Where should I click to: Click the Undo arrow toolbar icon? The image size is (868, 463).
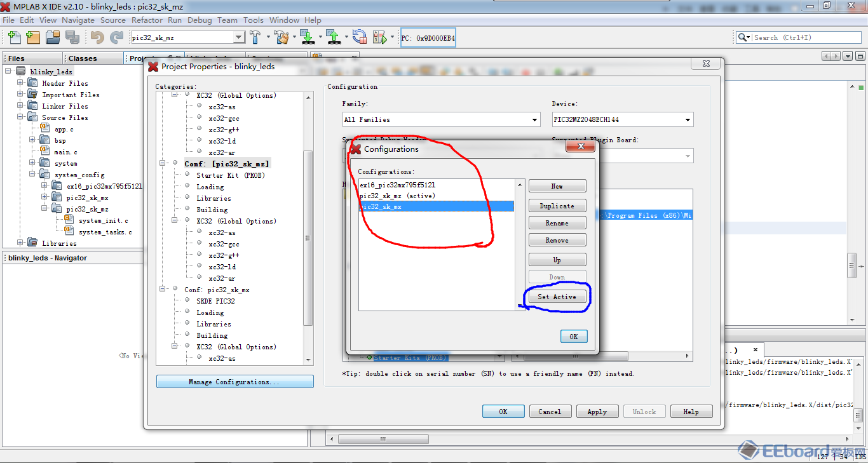coord(97,37)
